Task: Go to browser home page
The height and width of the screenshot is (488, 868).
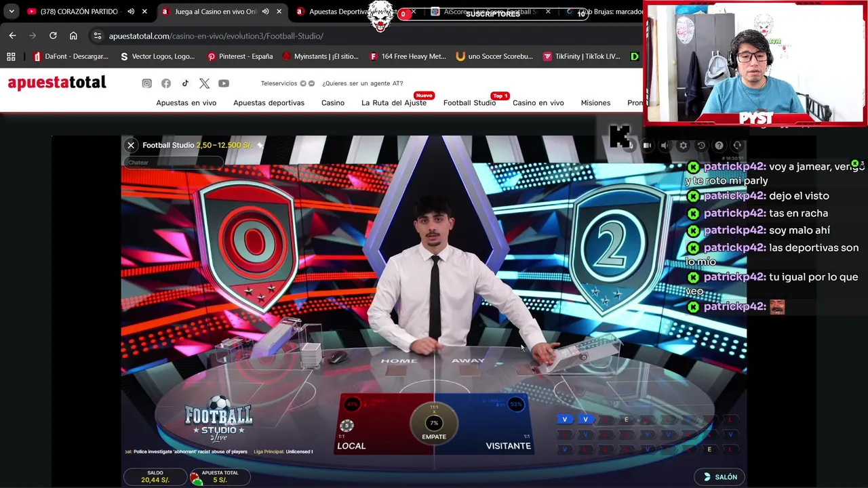Action: 73,36
